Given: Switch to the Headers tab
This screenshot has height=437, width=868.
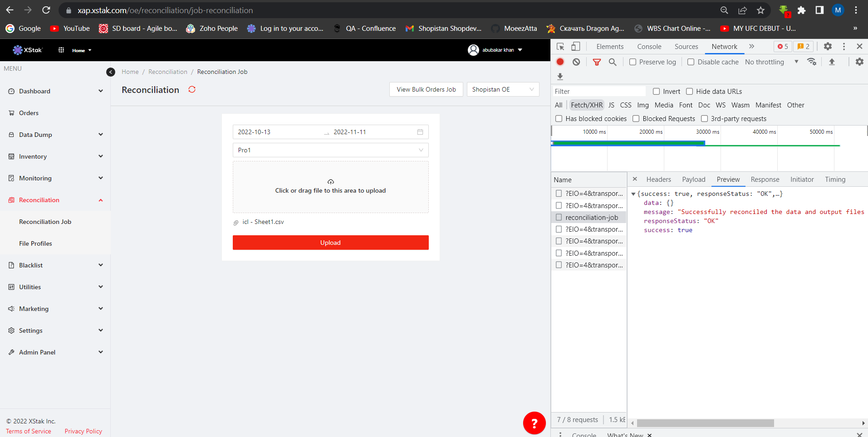Looking at the screenshot, I should point(658,180).
